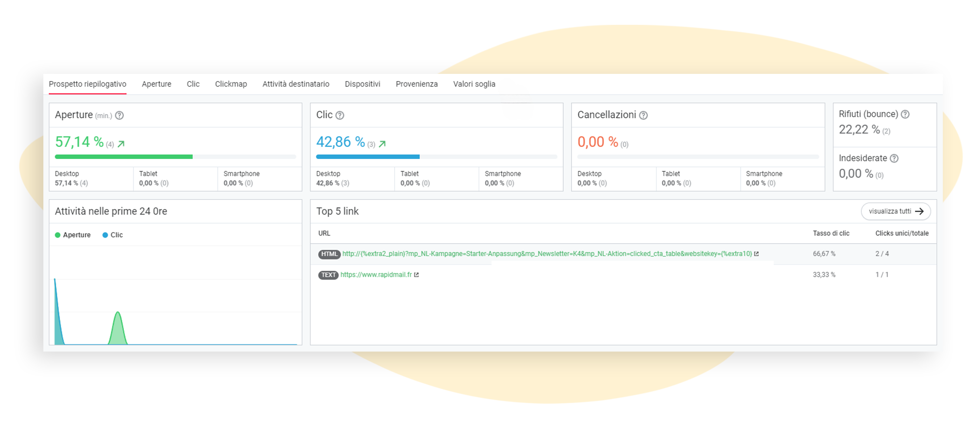
Task: Toggle Clic series in chart legend
Action: pyautogui.click(x=112, y=235)
